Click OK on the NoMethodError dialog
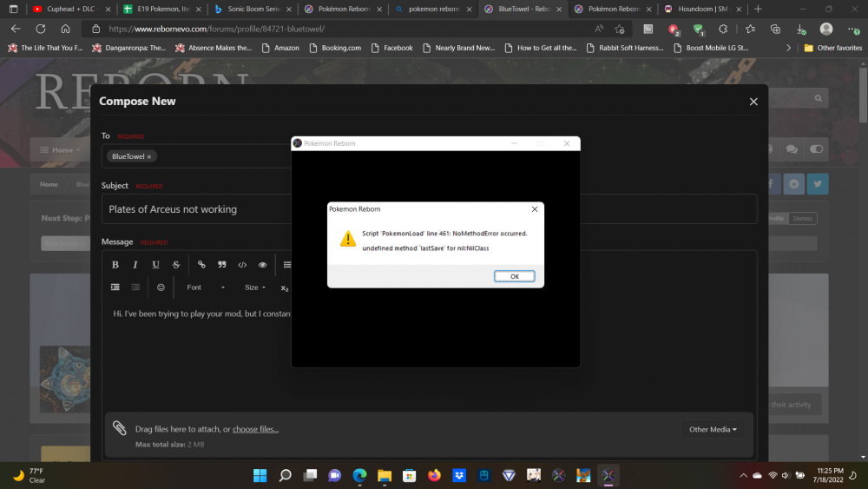Screen dimensions: 868x489 514,276
